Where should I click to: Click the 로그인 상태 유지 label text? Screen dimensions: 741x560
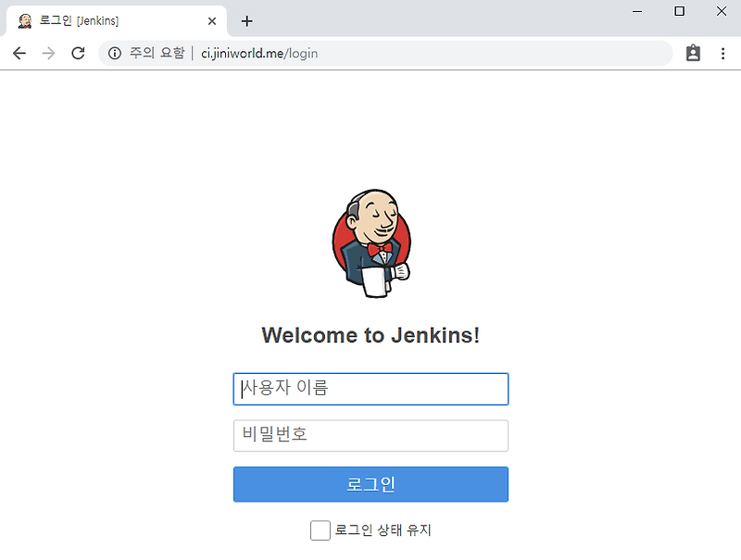coord(383,530)
